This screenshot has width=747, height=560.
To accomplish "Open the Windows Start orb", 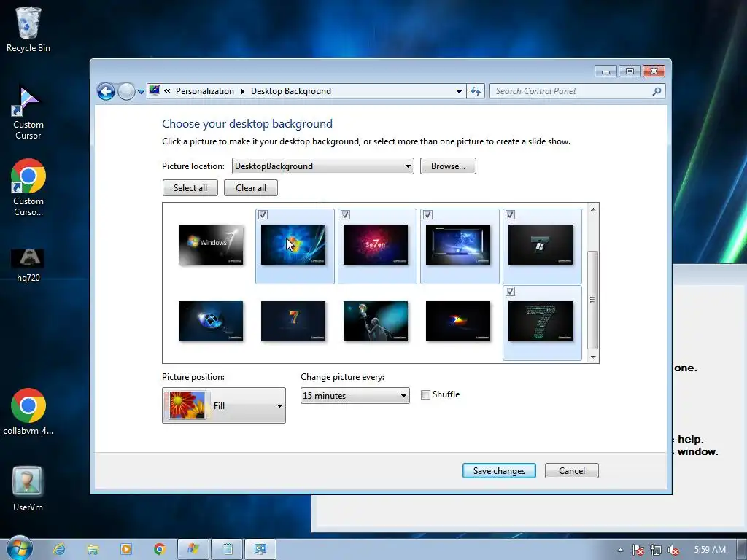I will [x=20, y=548].
